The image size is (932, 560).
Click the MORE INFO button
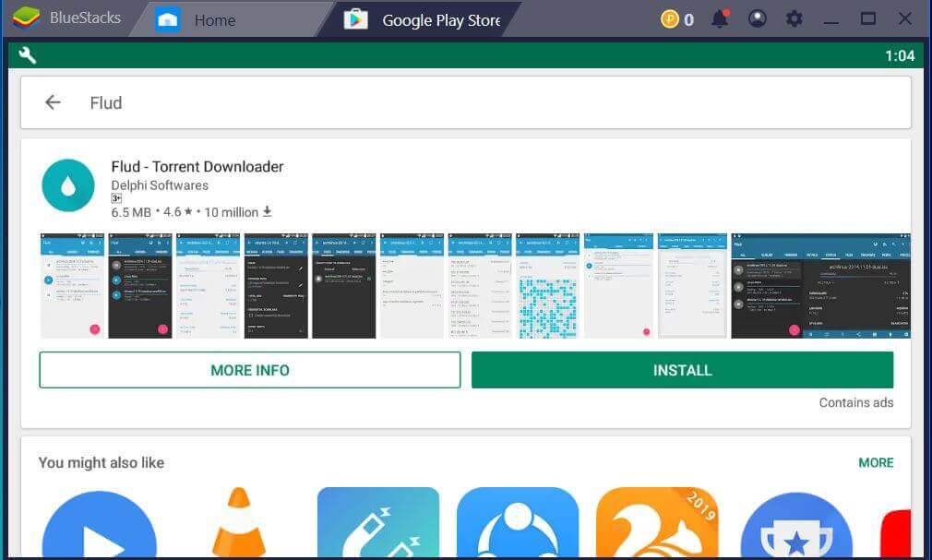pyautogui.click(x=249, y=370)
